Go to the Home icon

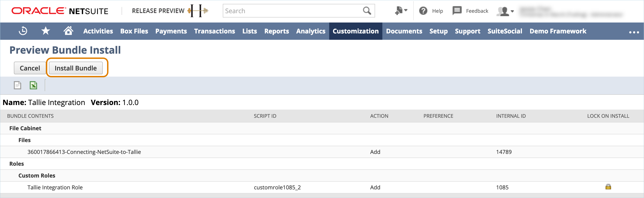click(x=68, y=31)
